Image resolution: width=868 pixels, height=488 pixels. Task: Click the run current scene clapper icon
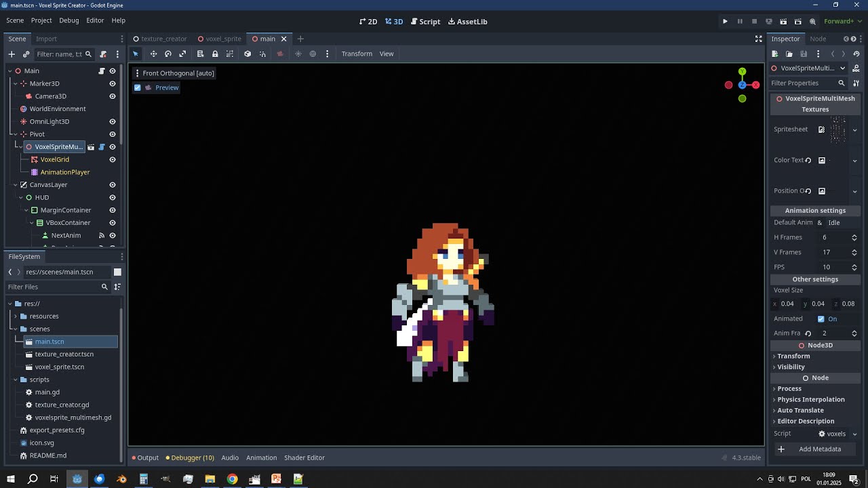click(x=783, y=21)
